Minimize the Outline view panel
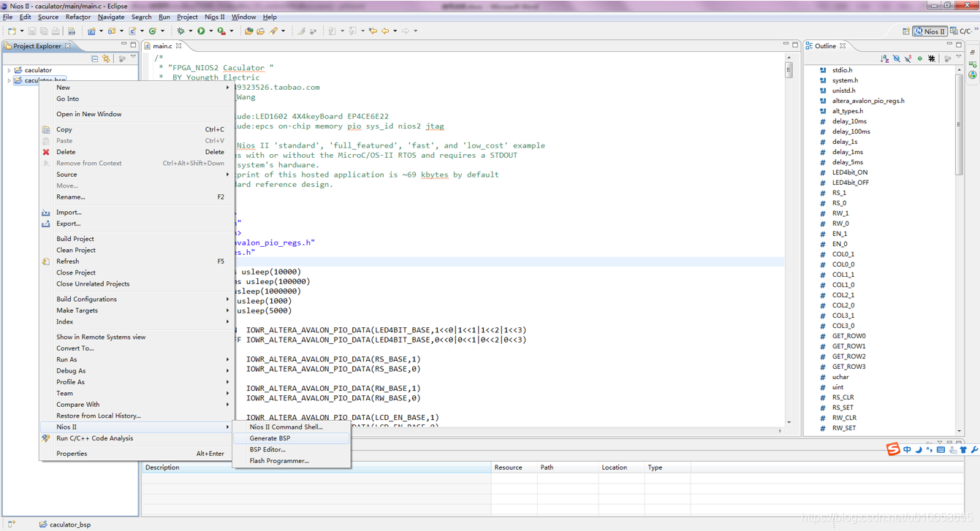The image size is (980, 531). pos(949,45)
